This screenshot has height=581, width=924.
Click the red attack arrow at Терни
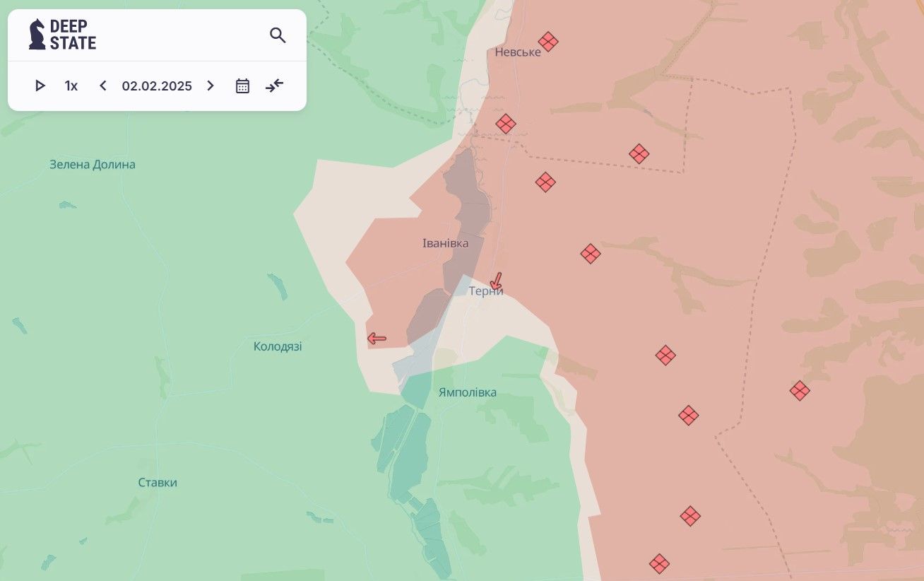[497, 281]
